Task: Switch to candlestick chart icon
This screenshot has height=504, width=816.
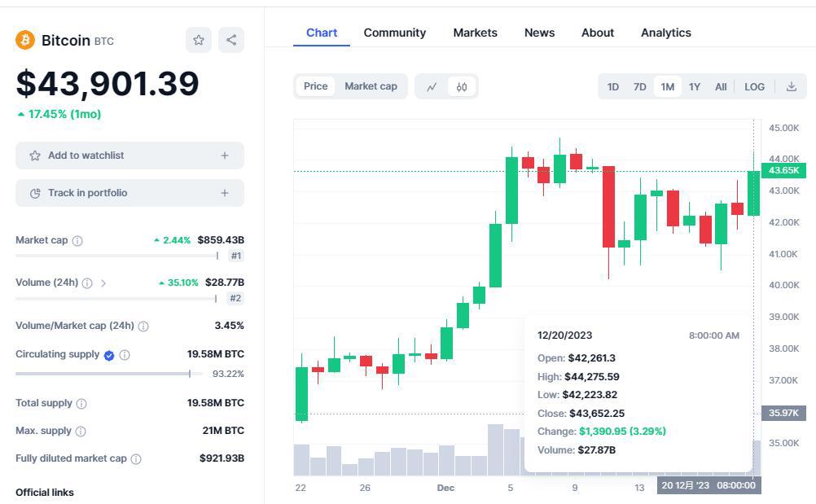Action: click(462, 86)
